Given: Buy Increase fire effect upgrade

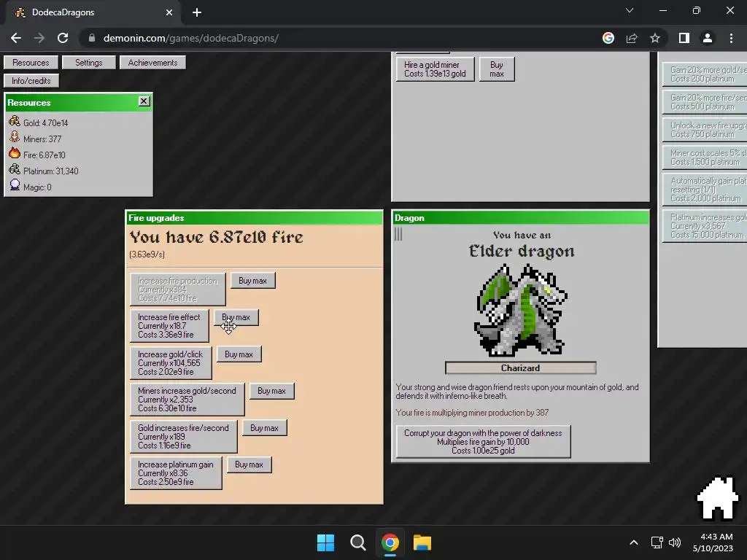Looking at the screenshot, I should (169, 326).
